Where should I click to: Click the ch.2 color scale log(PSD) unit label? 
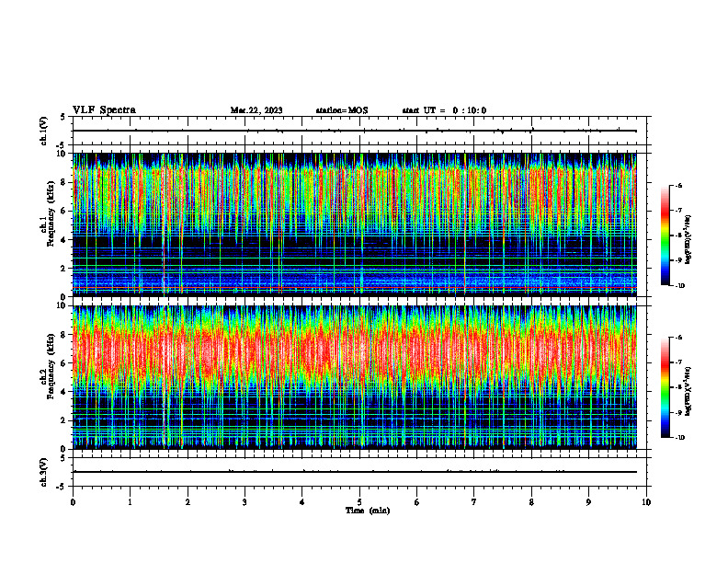(688, 391)
